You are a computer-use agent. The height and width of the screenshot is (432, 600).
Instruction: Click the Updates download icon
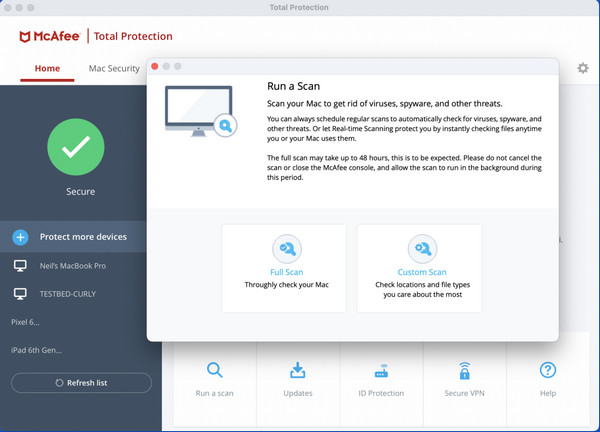(x=298, y=370)
